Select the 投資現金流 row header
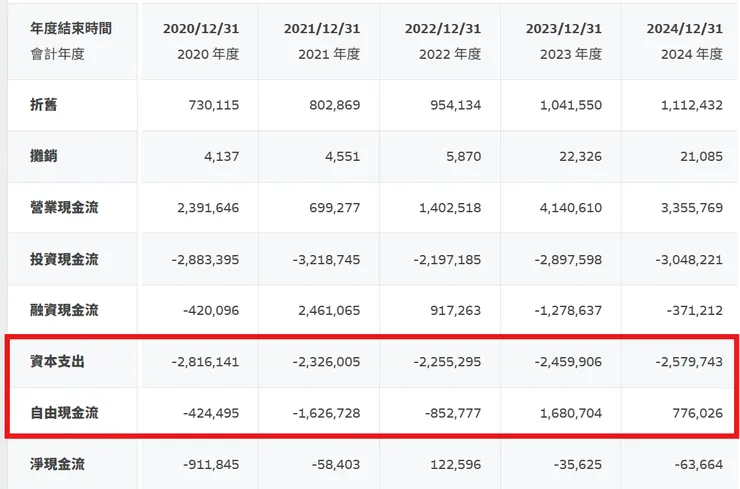Image resolution: width=740 pixels, height=489 pixels. click(x=64, y=259)
